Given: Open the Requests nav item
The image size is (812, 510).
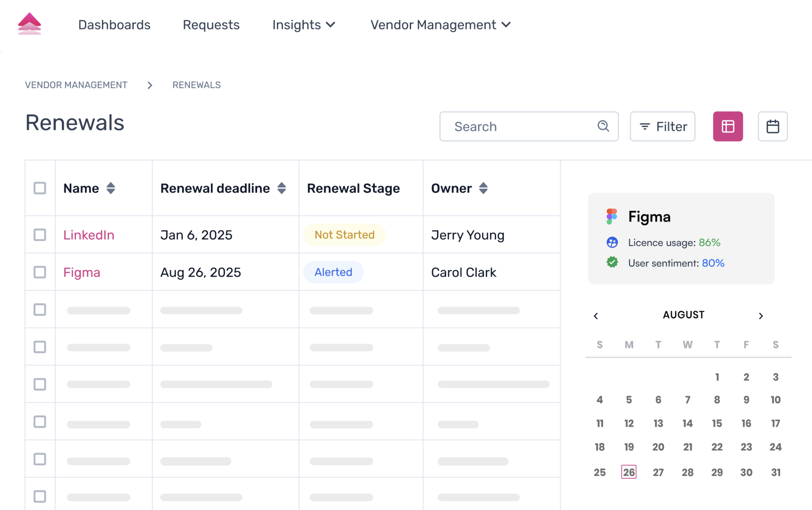Looking at the screenshot, I should click(x=211, y=25).
